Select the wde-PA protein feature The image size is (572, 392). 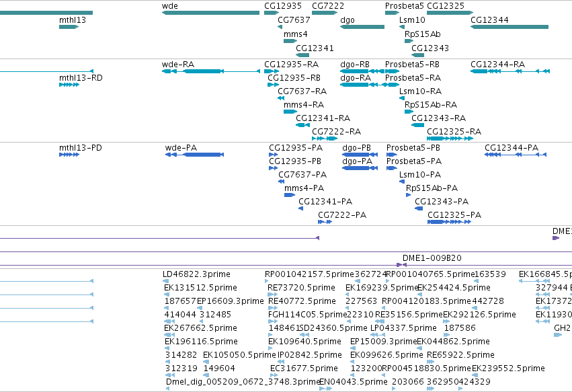pyautogui.click(x=194, y=155)
